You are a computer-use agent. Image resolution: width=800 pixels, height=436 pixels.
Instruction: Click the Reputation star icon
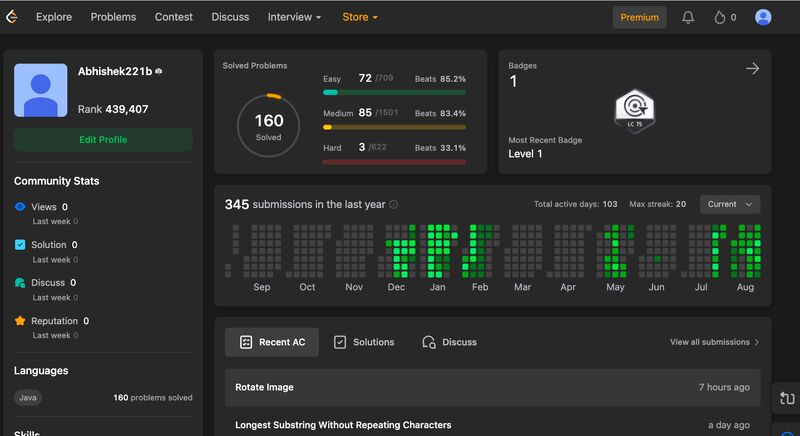pyautogui.click(x=20, y=321)
